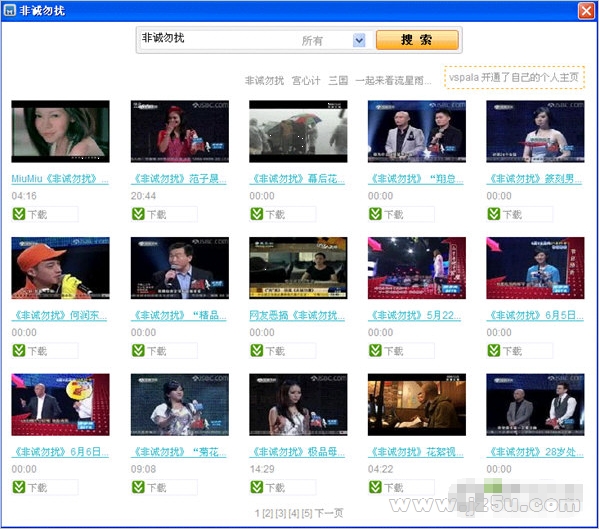Image resolution: width=599 pixels, height=529 pixels.
Task: Play the 何润东 orange-cap thumbnail
Action: (x=60, y=268)
